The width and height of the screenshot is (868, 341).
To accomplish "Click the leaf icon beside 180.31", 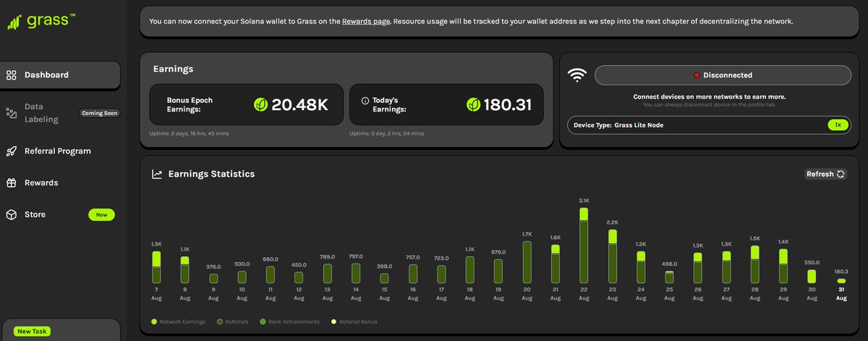I will click(x=473, y=105).
